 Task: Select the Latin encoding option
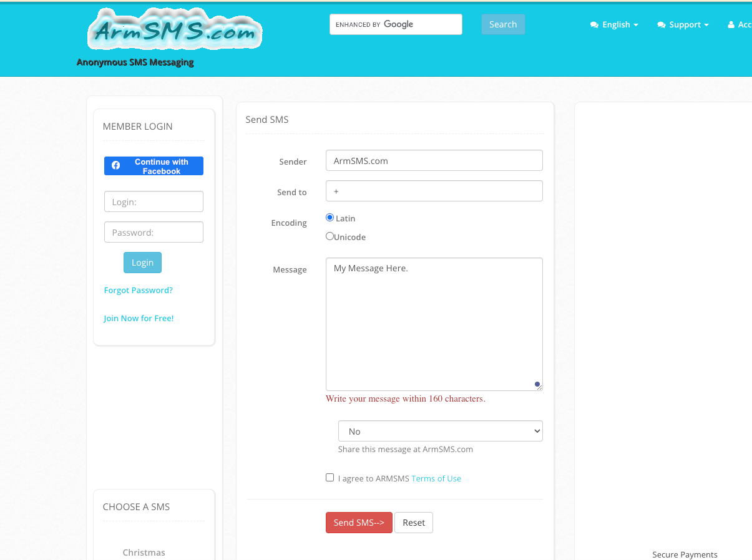point(330,218)
